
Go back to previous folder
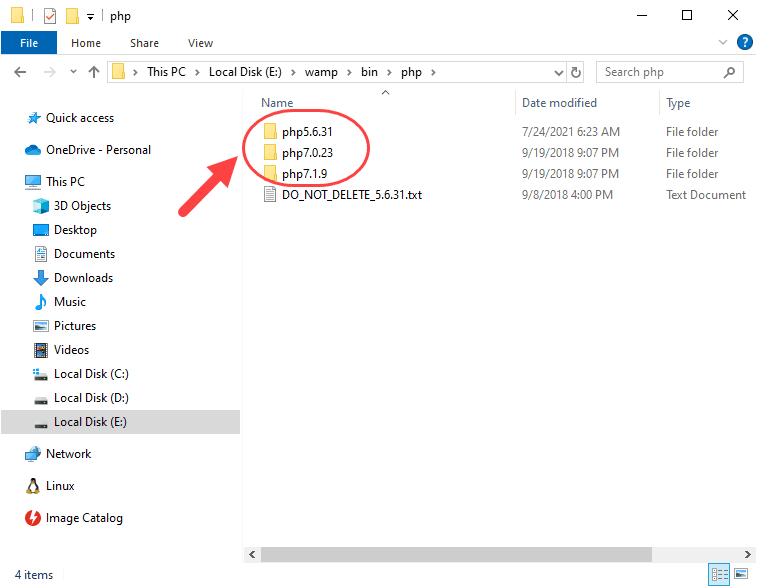coord(20,72)
